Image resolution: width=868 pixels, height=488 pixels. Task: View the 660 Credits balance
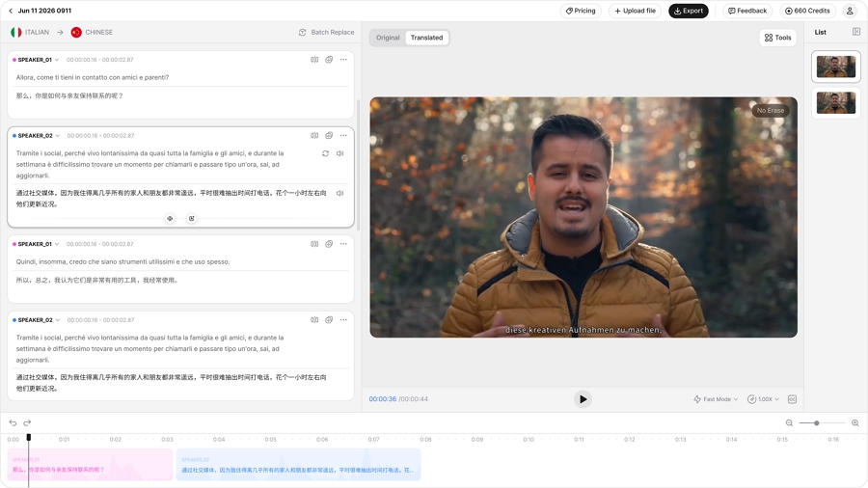coord(807,11)
